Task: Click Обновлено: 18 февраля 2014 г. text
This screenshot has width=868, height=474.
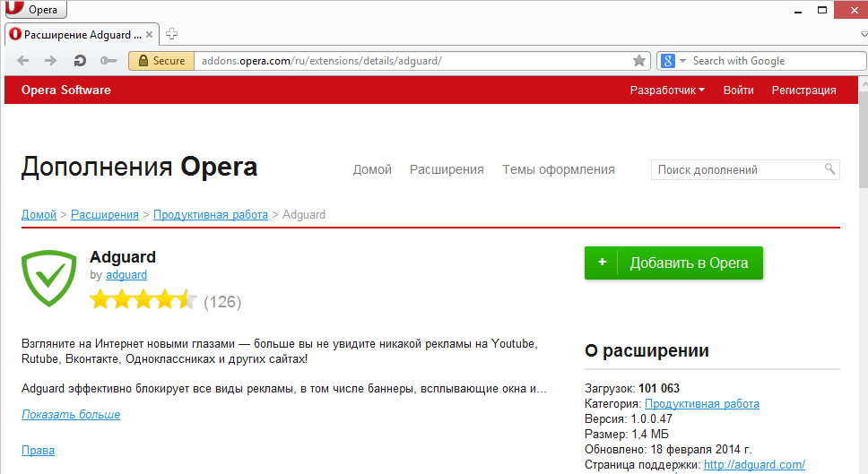Action: [668, 449]
